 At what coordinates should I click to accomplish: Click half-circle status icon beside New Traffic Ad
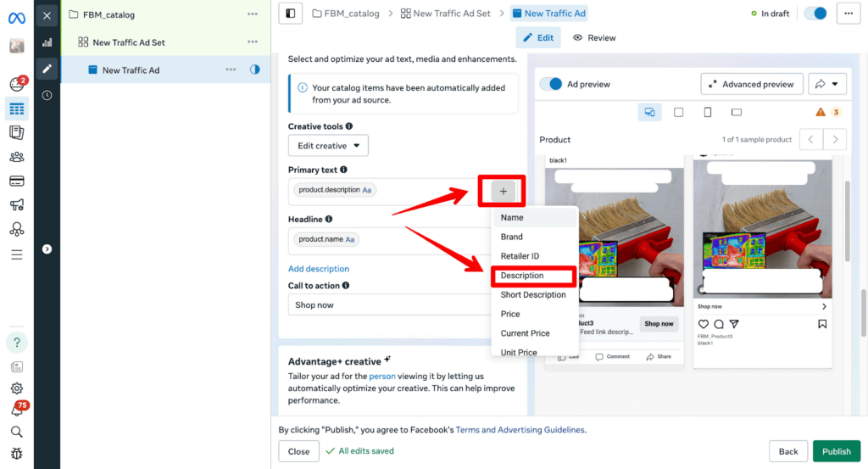point(254,70)
